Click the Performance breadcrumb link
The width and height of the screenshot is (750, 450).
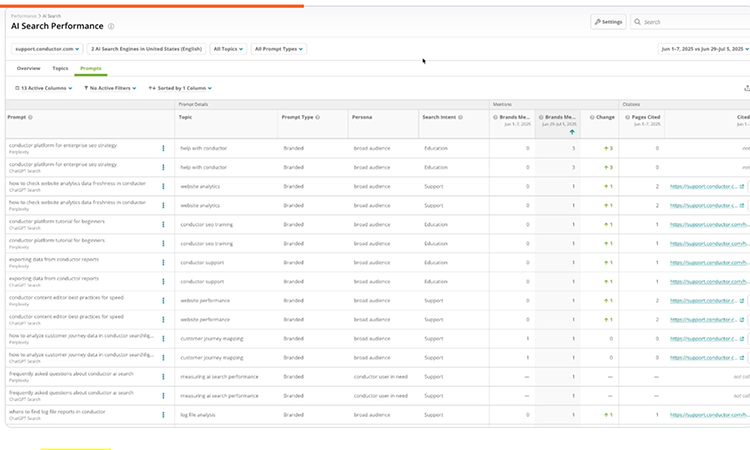(23, 16)
